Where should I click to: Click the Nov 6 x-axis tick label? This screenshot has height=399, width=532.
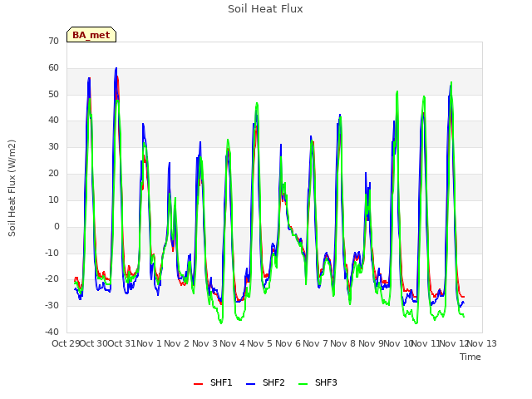click(x=288, y=343)
